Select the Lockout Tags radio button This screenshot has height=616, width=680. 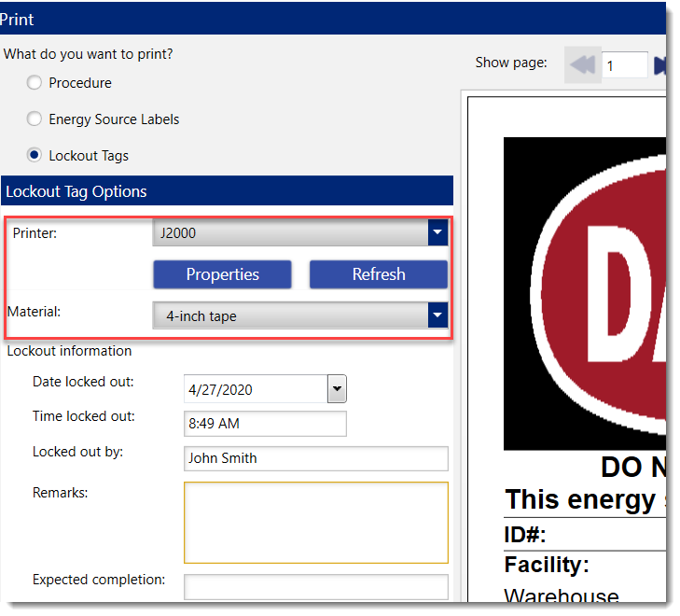click(x=35, y=156)
